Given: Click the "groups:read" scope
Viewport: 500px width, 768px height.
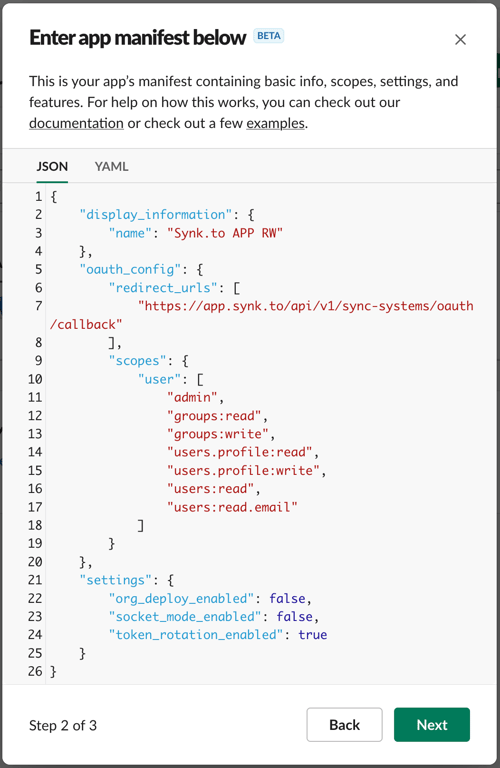Looking at the screenshot, I should tap(214, 416).
